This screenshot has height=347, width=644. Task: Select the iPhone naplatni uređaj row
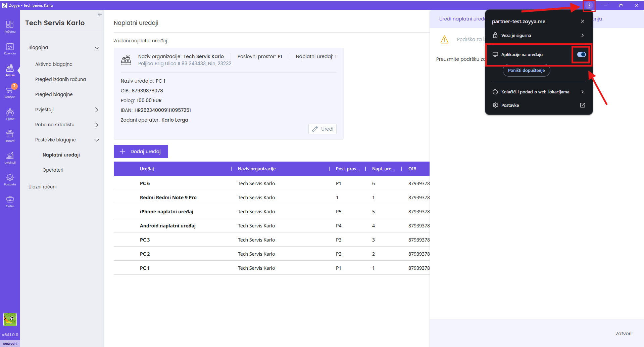166,212
